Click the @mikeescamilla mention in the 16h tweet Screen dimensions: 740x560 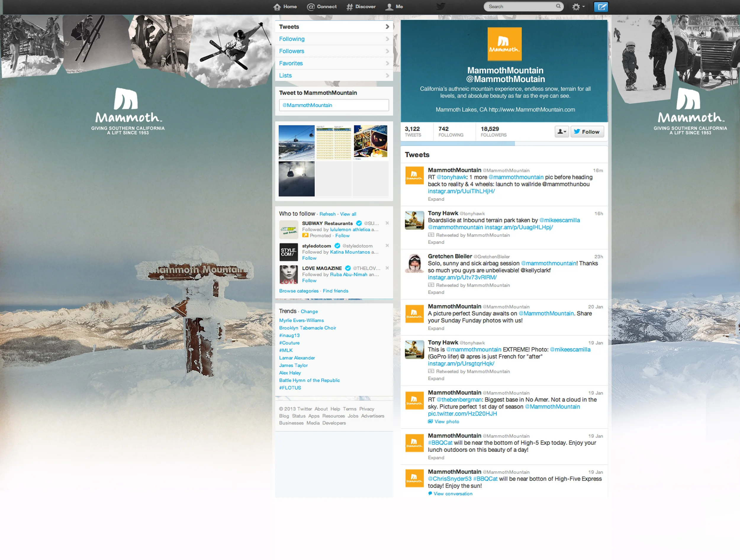pyautogui.click(x=559, y=220)
